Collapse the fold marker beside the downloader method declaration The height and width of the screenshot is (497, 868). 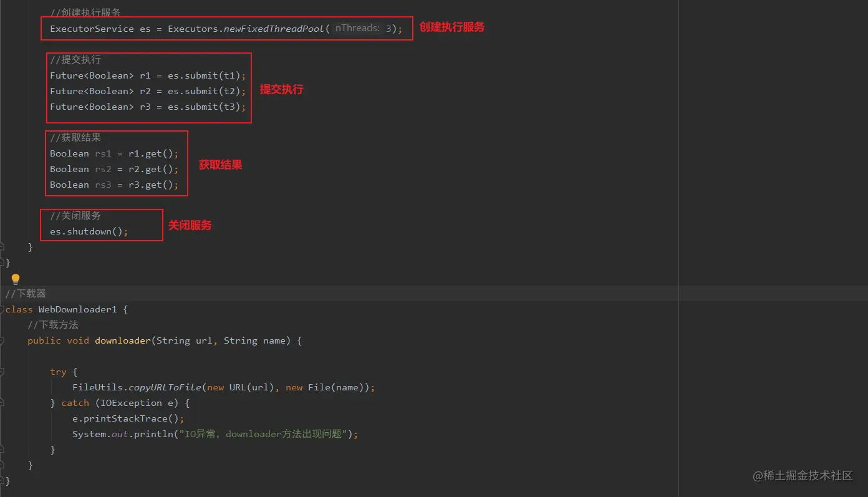click(2, 341)
